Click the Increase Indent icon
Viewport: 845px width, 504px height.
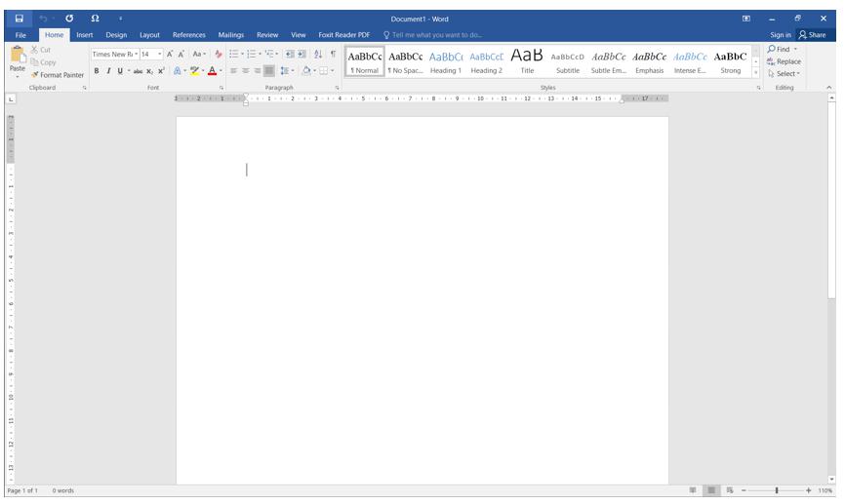(x=302, y=55)
